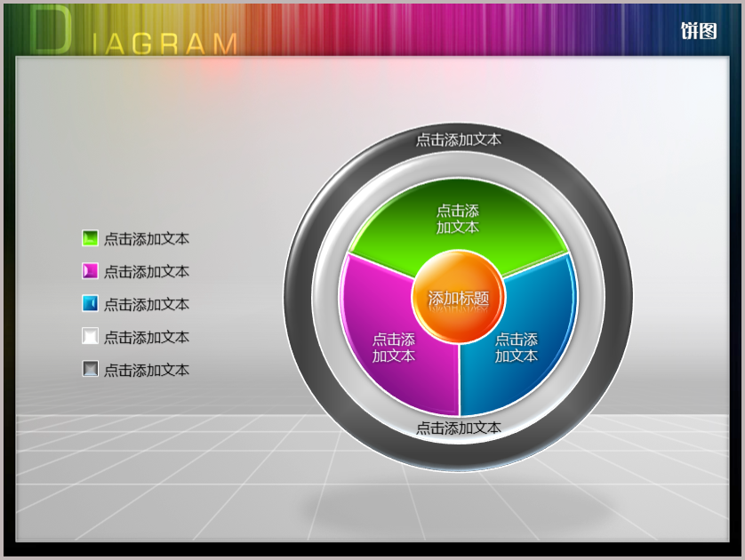The image size is (745, 560).
Task: Select legend text beside blue square
Action: [147, 304]
